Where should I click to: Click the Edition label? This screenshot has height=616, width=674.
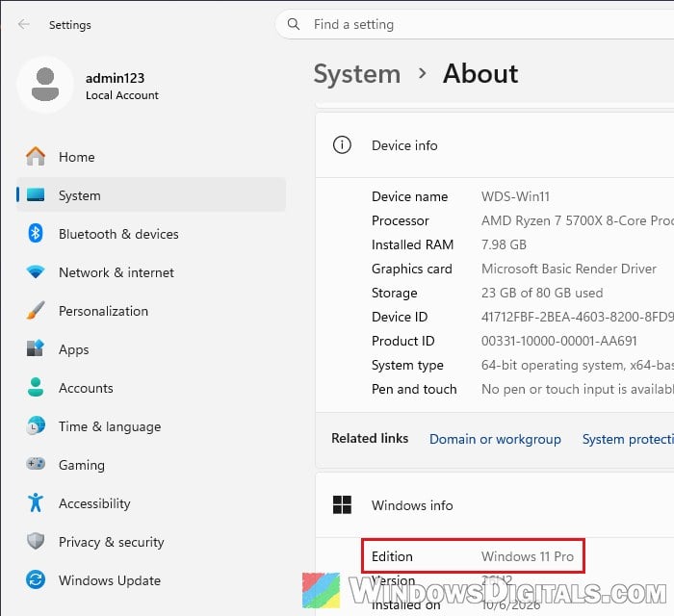tap(392, 556)
